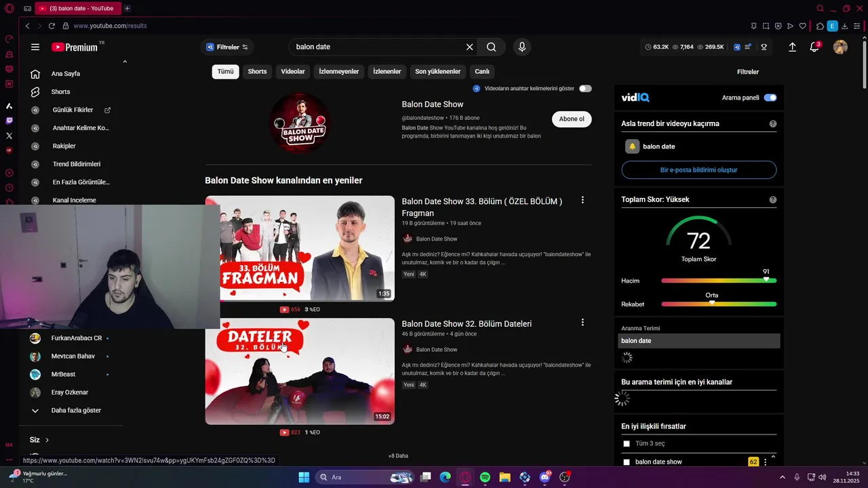The width and height of the screenshot is (868, 488).
Task: Open three-dot menu for 32. Bölüm Dateleri video
Action: click(x=583, y=323)
